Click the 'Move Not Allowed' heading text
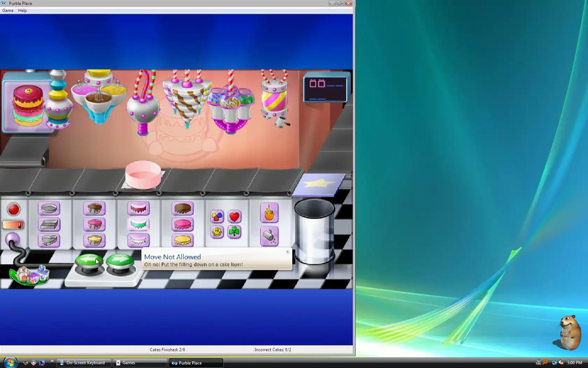This screenshot has height=368, width=588. pyautogui.click(x=173, y=257)
